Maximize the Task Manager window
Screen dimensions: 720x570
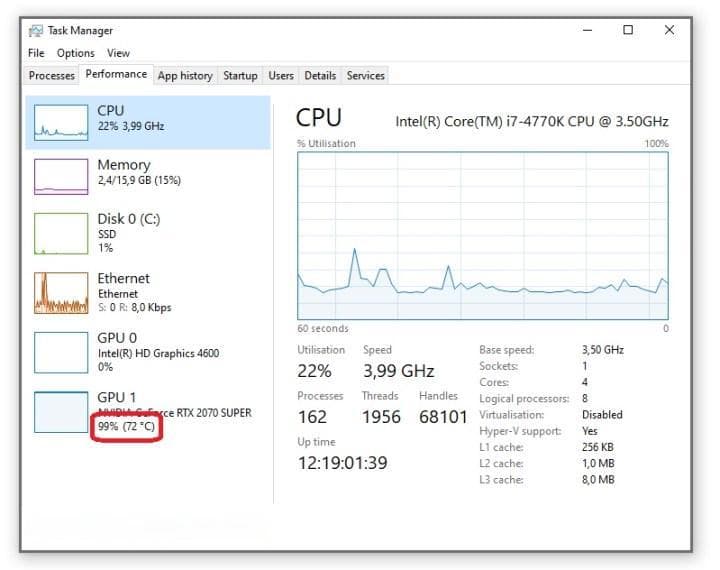click(628, 30)
